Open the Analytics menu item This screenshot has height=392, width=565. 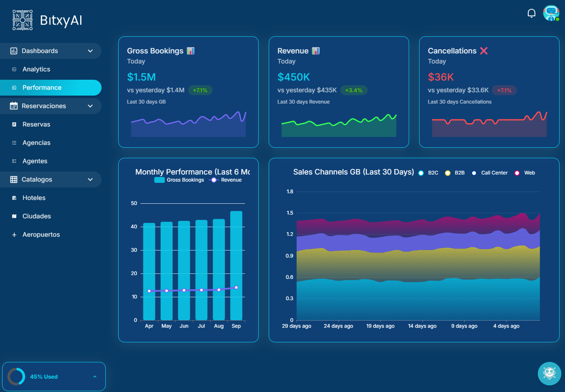(x=36, y=69)
